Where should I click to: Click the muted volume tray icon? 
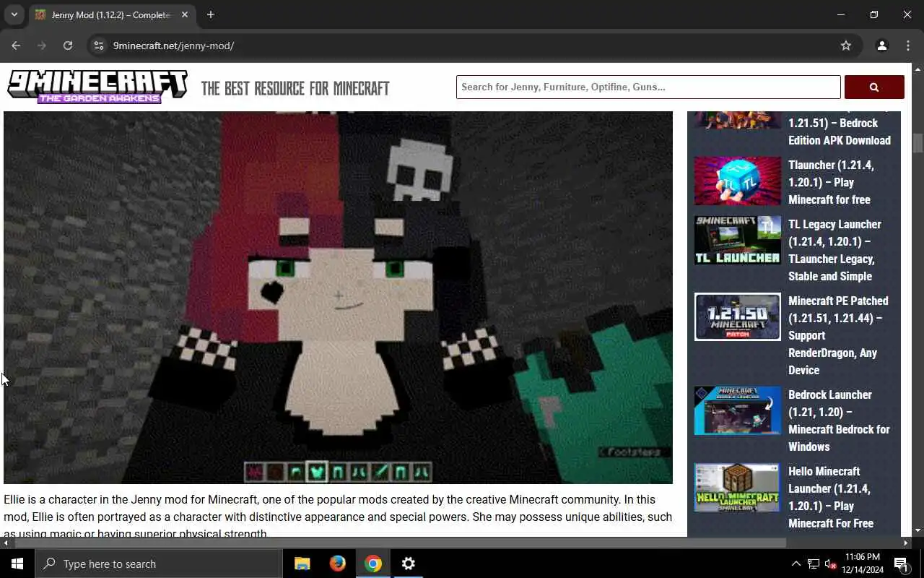(x=831, y=564)
